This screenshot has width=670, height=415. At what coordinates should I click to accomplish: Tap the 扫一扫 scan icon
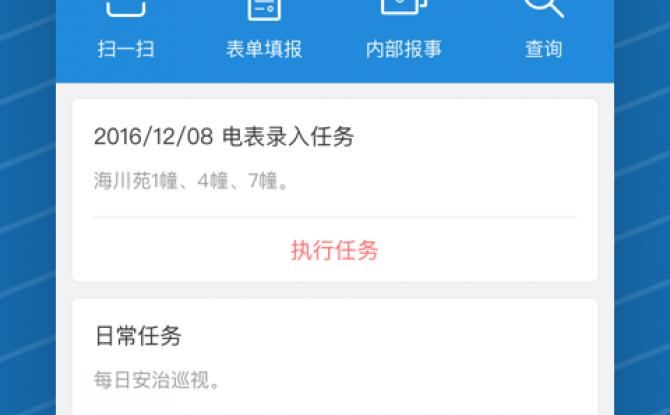coord(126,8)
